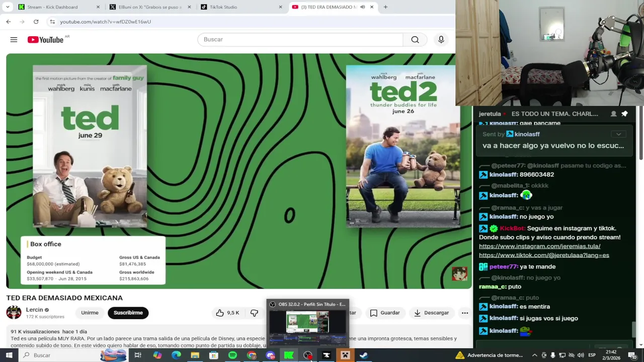Focus the Buscar search box on YouTube
644x362 pixels.
[300, 39]
